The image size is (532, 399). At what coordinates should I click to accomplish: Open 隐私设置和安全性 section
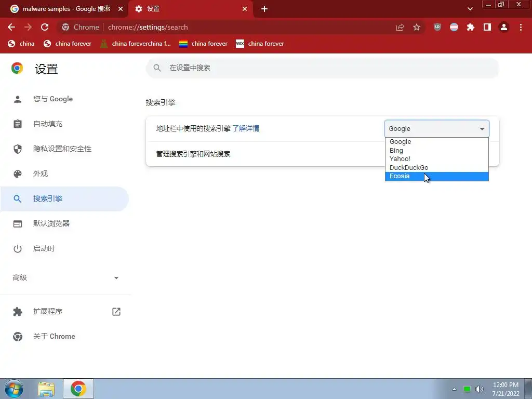click(64, 149)
